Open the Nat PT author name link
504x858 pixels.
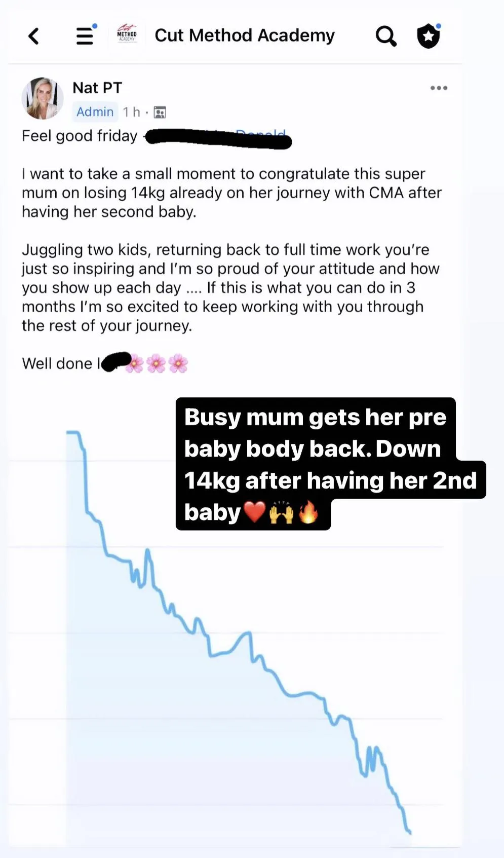coord(97,88)
